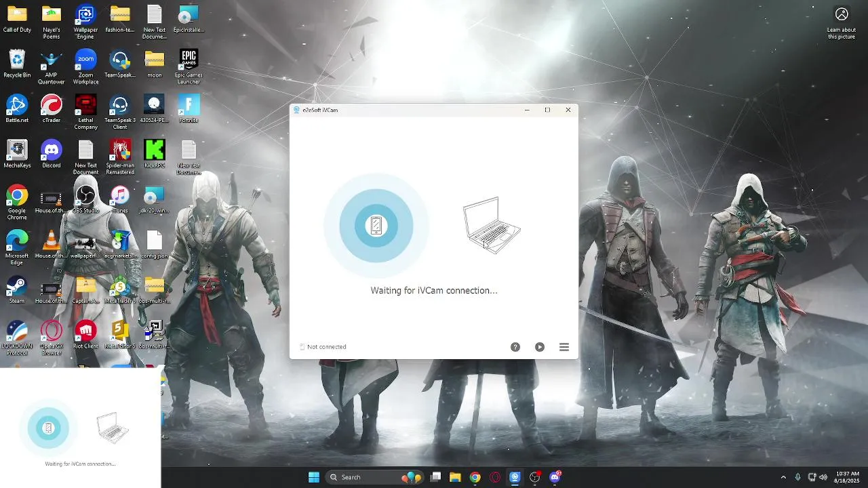Maximize the e2eSoft iVCam window
868x488 pixels.
548,110
